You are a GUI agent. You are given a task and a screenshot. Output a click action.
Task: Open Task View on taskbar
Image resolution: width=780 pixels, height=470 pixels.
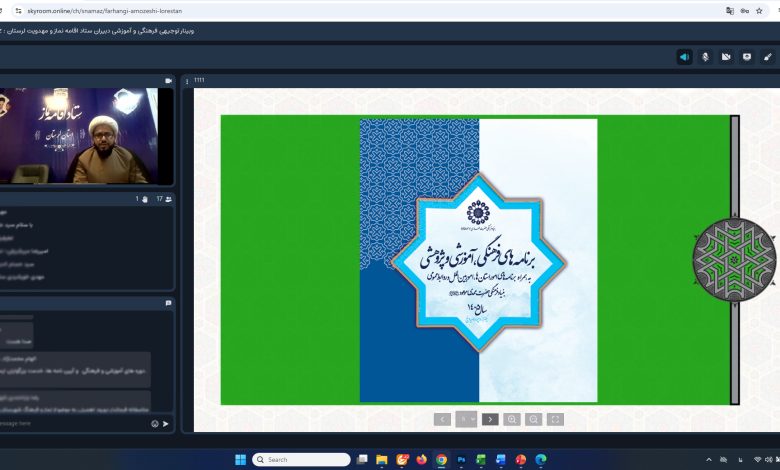362,460
